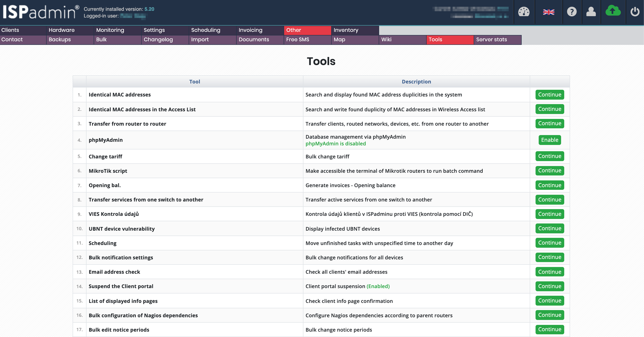
Task: Open help with the question mark icon
Action: tap(571, 12)
